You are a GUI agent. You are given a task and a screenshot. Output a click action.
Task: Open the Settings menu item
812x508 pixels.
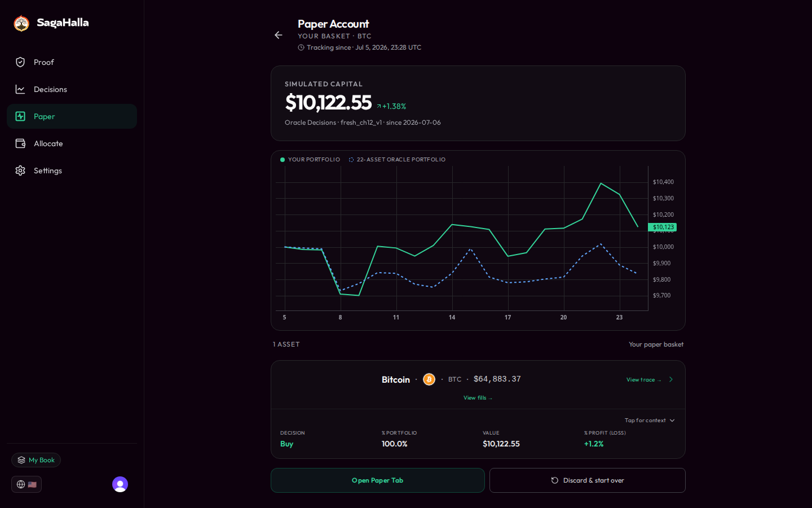point(72,170)
